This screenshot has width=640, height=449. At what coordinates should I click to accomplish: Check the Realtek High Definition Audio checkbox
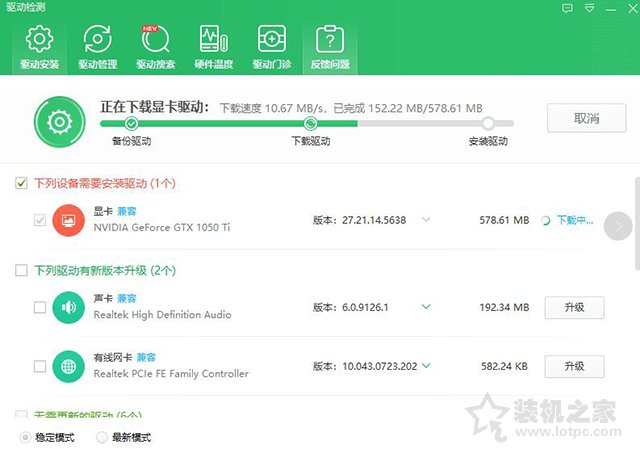pos(40,307)
